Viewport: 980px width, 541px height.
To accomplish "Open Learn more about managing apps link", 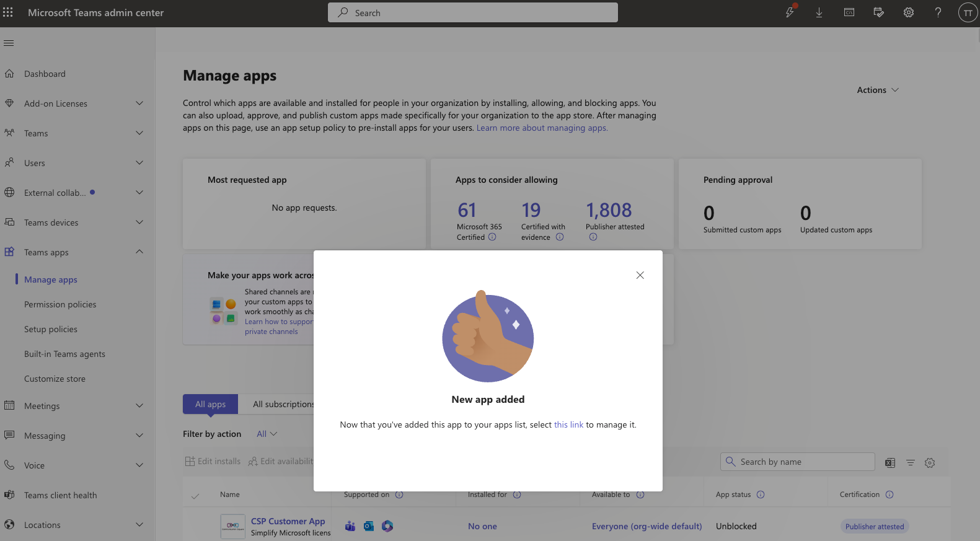I will click(x=542, y=128).
